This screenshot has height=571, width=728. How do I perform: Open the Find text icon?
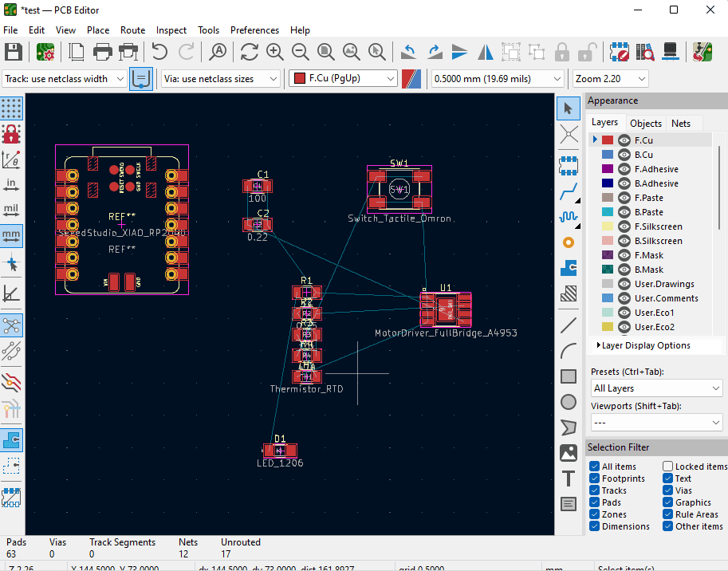coord(218,52)
